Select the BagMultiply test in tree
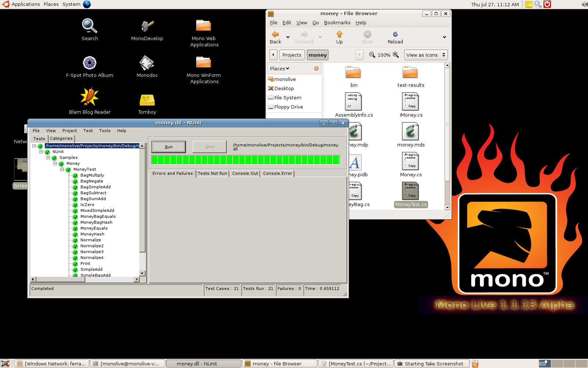588x368 pixels. 92,175
